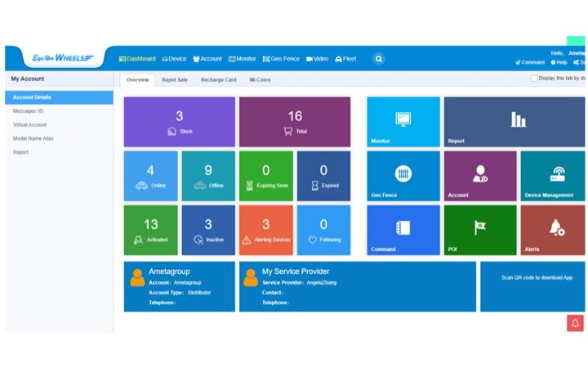This screenshot has width=588, height=368.
Task: Open the Geo Fence tile
Action: [x=403, y=176]
